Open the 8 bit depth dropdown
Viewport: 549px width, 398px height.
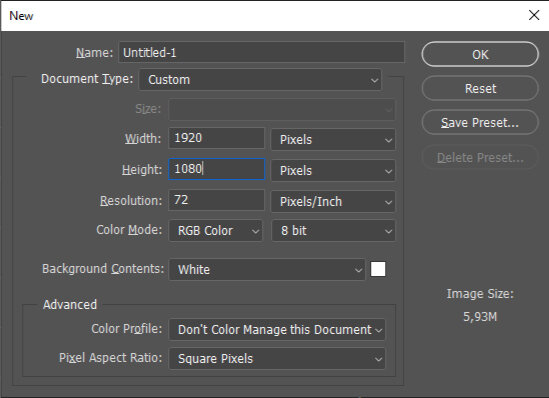[x=333, y=231]
